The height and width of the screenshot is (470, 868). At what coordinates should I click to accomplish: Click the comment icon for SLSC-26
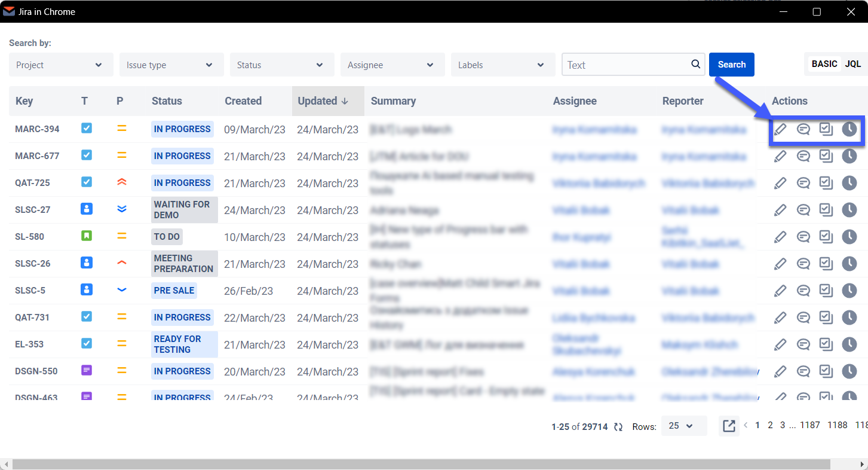pos(803,264)
